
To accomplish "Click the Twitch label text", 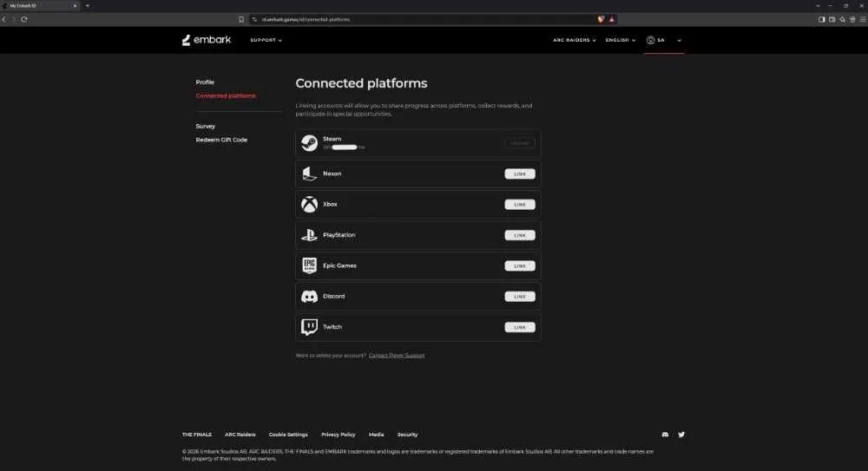I will [332, 327].
